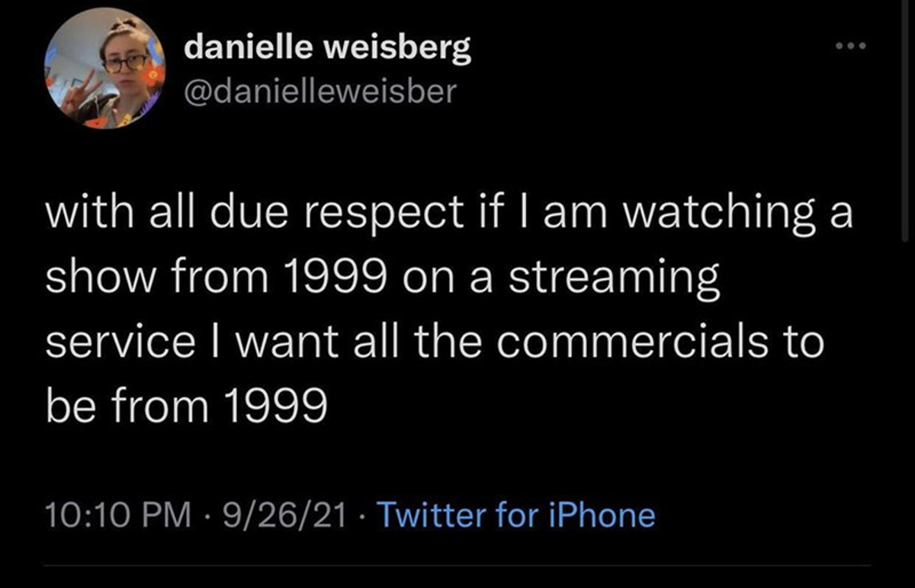Click the glasses in the profile photo
Image resolution: width=915 pixels, height=588 pixels.
tap(124, 63)
